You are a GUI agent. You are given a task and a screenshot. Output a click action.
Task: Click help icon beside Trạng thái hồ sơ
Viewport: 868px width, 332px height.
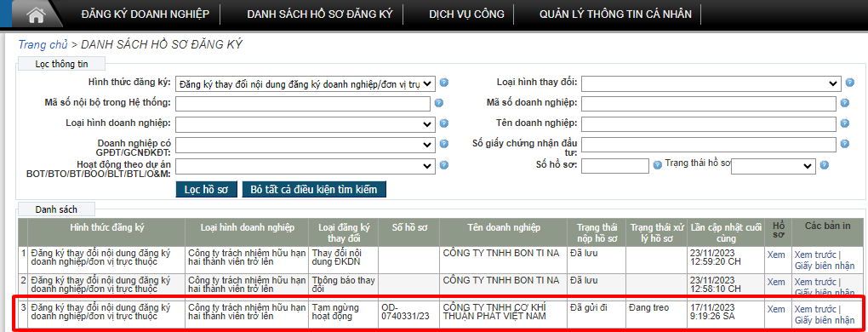click(825, 165)
